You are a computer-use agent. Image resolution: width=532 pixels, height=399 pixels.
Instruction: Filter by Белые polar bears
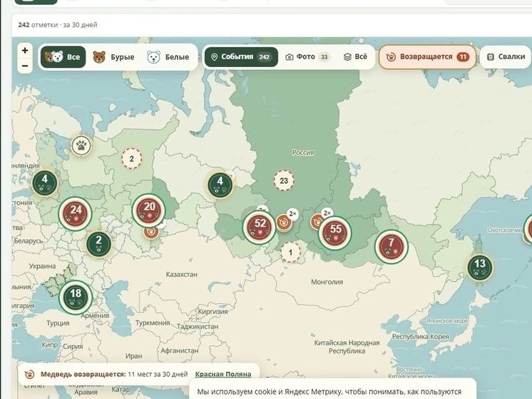pos(168,56)
